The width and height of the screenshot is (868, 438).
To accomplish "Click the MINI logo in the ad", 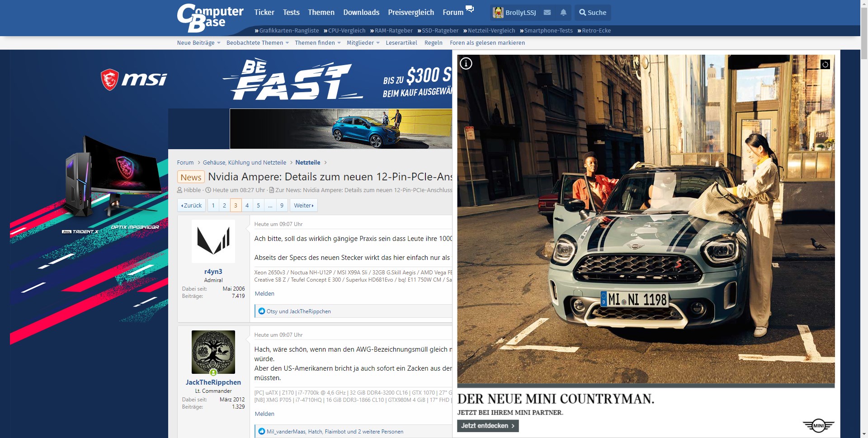I will (x=818, y=425).
